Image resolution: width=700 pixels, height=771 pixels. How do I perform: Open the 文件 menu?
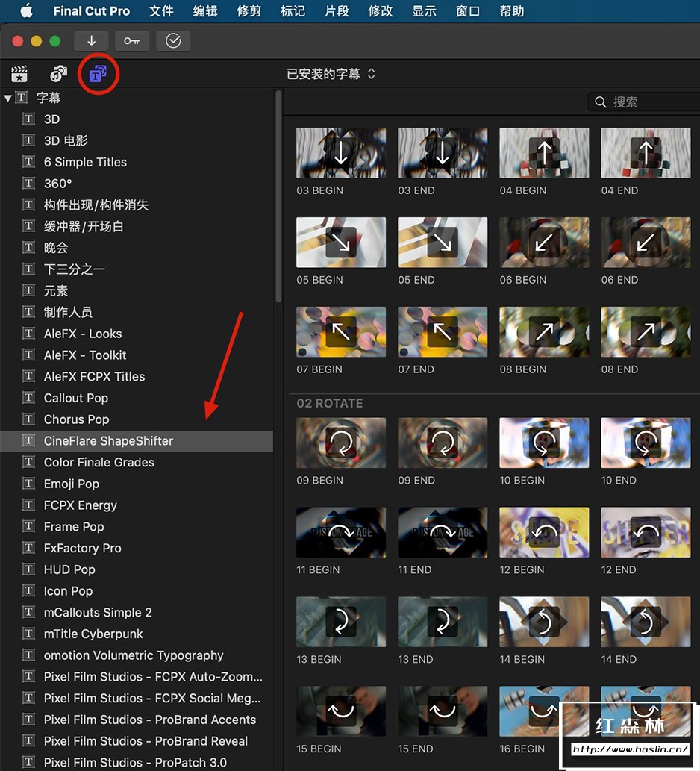(161, 10)
